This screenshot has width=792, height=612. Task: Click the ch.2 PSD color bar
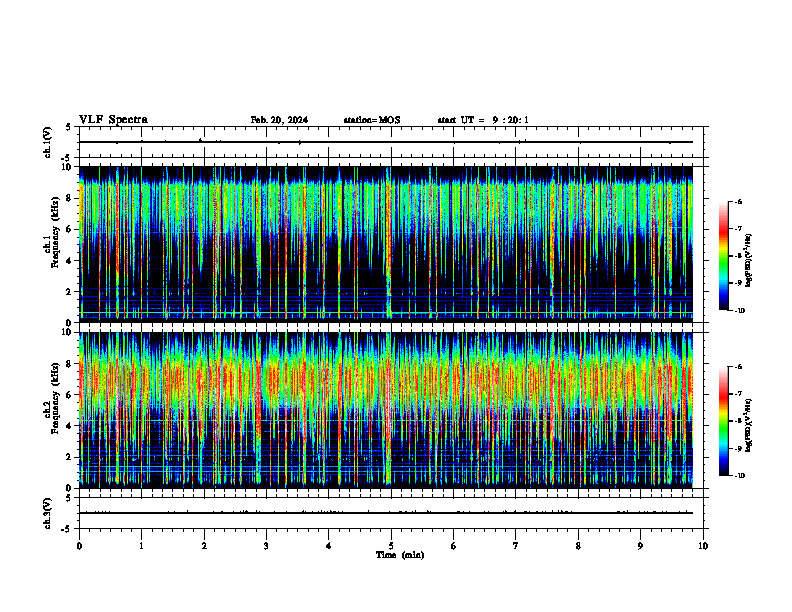coord(723,421)
